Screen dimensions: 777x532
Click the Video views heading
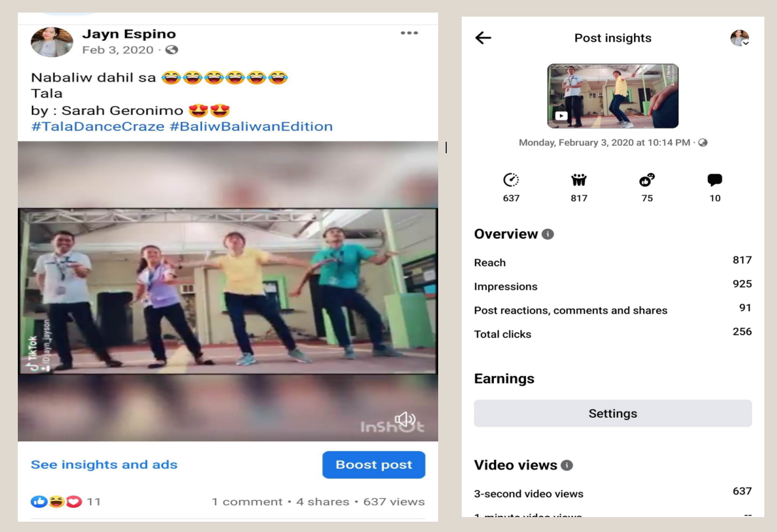[x=516, y=465]
